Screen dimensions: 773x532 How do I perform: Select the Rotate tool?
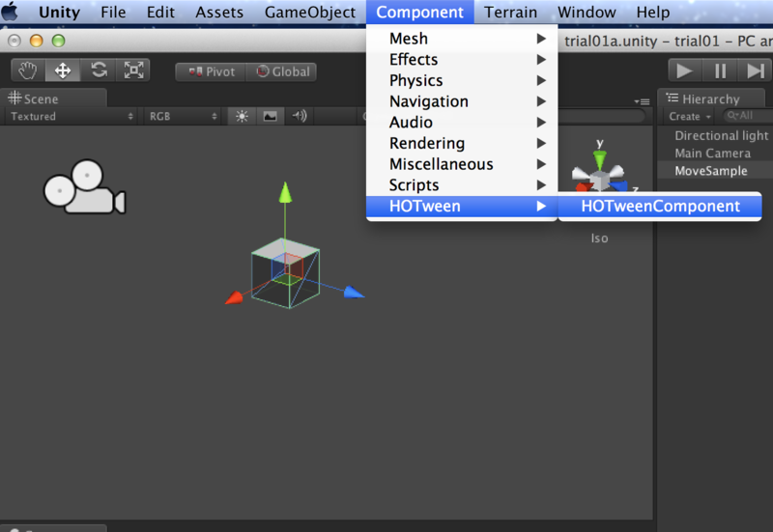(99, 70)
